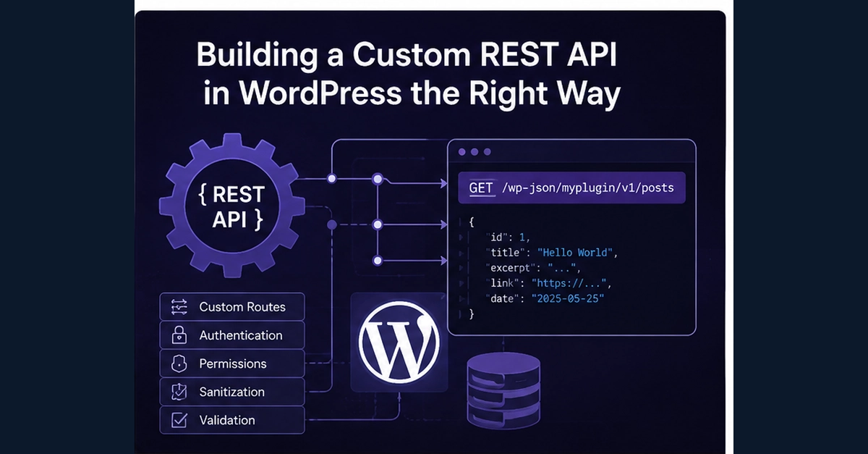
Task: Click the "excerpt" key in the JSON
Action: tap(510, 268)
